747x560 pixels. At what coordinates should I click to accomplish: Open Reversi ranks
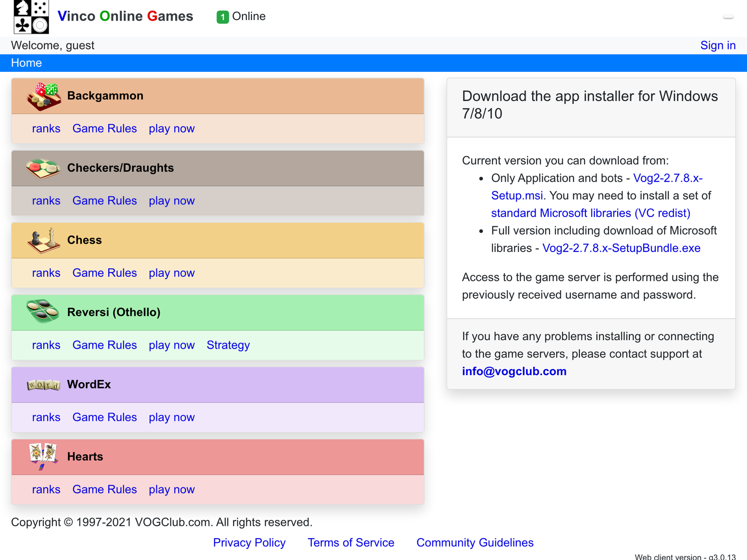pyautogui.click(x=46, y=345)
